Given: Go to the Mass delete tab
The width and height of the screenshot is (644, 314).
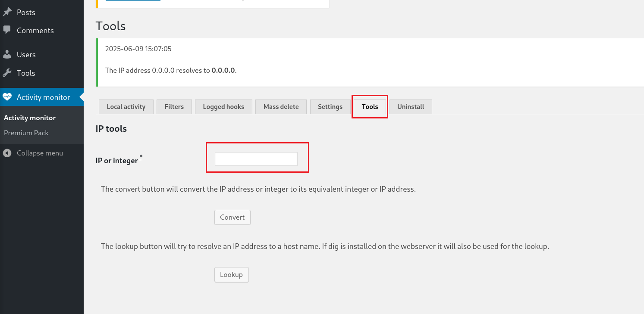Looking at the screenshot, I should coord(281,107).
